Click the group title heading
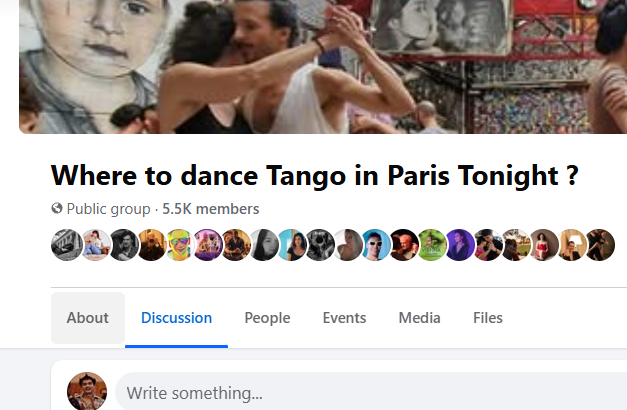The width and height of the screenshot is (627, 410). pyautogui.click(x=315, y=175)
